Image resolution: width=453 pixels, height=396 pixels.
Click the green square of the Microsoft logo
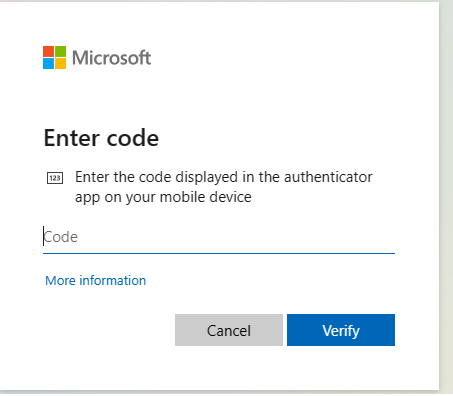pyautogui.click(x=60, y=51)
